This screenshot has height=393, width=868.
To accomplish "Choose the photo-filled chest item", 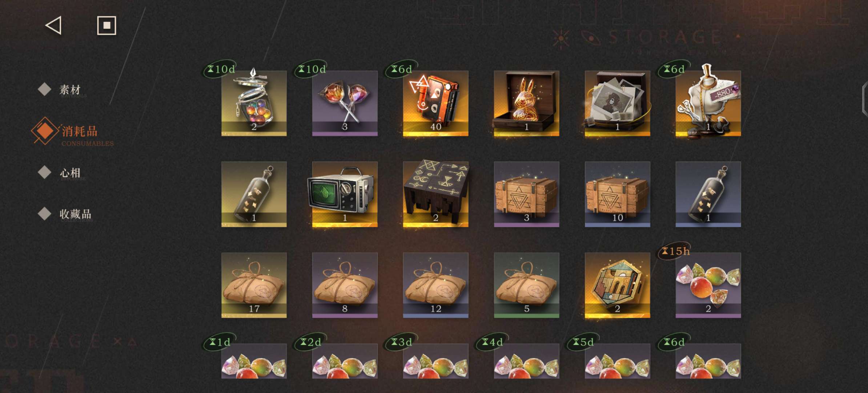I will click(617, 103).
